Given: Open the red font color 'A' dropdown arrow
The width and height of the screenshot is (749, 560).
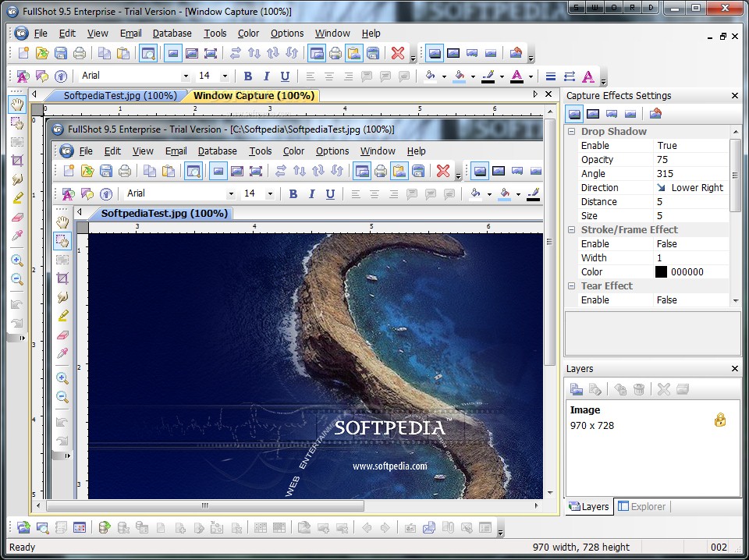Looking at the screenshot, I should coord(531,76).
